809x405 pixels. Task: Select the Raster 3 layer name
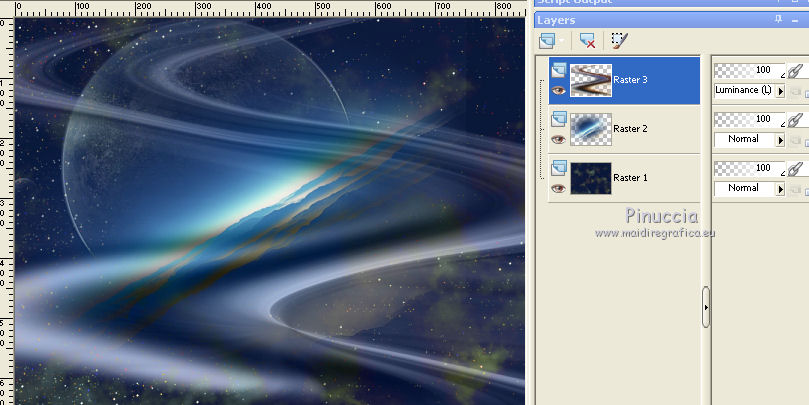630,80
